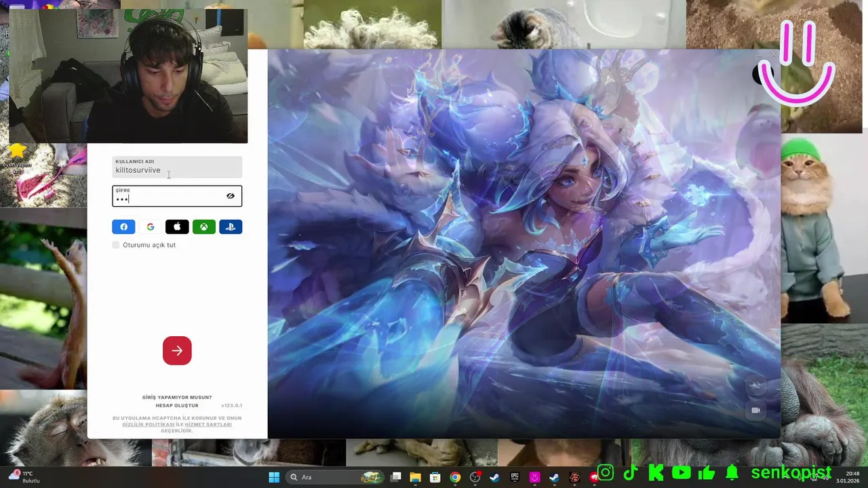Open Epic Games Launcher from the taskbar
The width and height of the screenshot is (868, 488).
515,477
